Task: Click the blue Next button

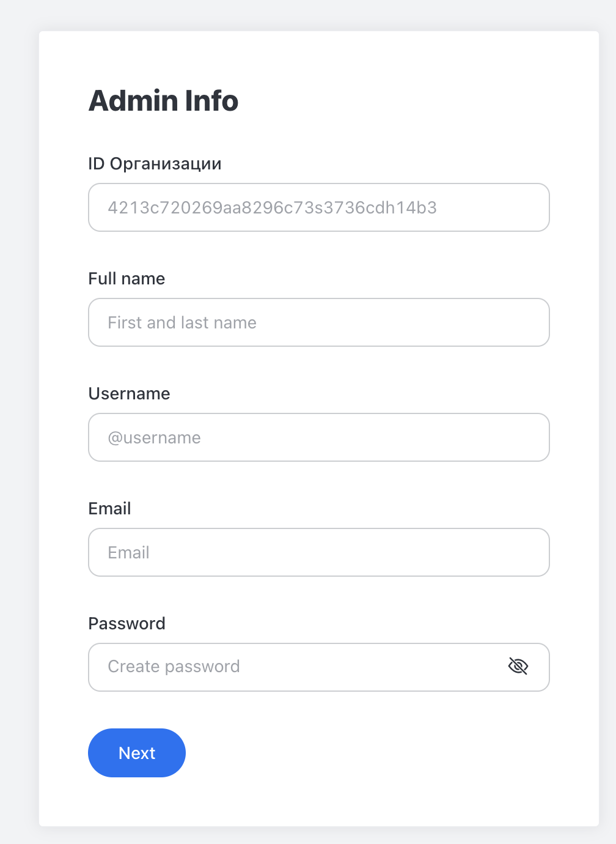Action: pos(137,753)
